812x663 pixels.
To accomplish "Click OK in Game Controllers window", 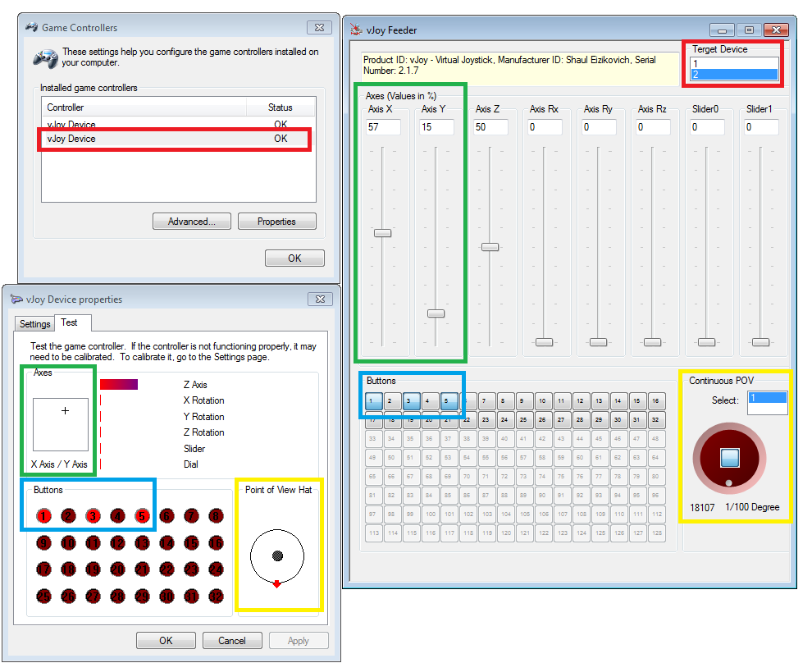I will pyautogui.click(x=294, y=258).
